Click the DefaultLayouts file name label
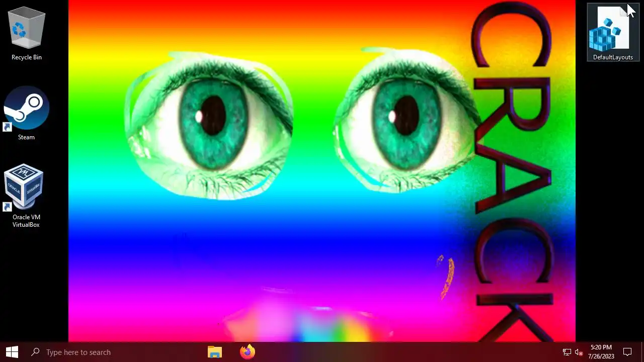This screenshot has height=362, width=644. (x=613, y=57)
